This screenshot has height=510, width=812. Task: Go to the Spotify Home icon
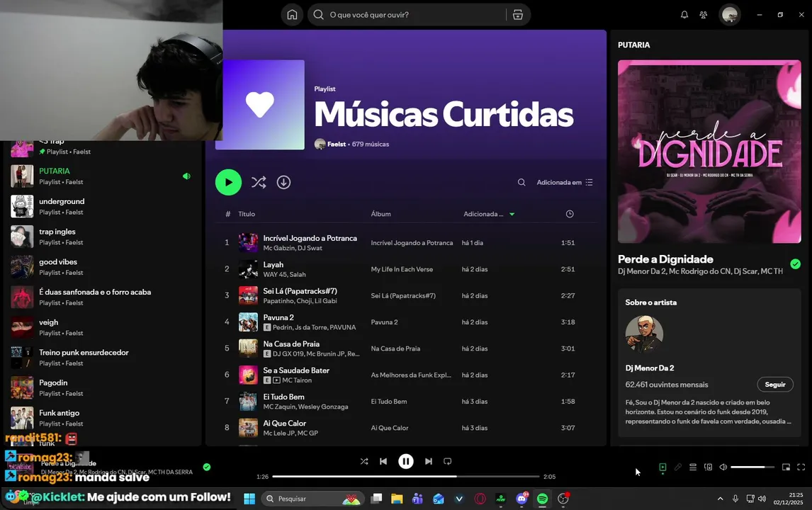click(x=292, y=14)
